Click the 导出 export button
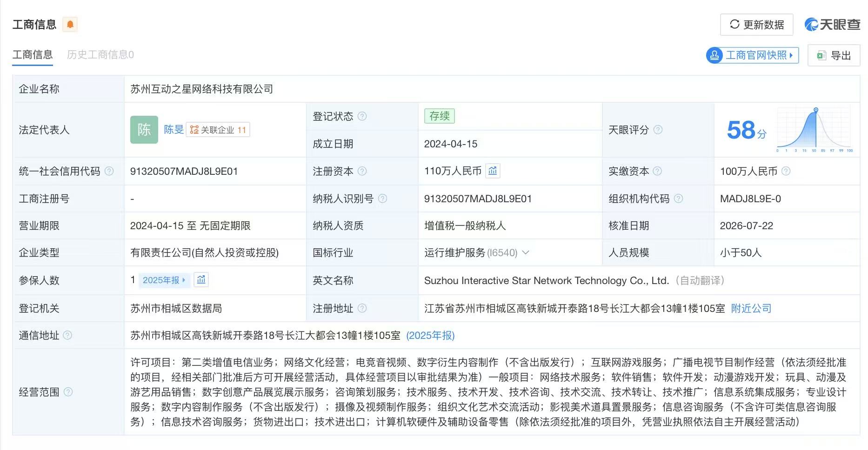Image resolution: width=868 pixels, height=450 pixels. click(x=834, y=56)
